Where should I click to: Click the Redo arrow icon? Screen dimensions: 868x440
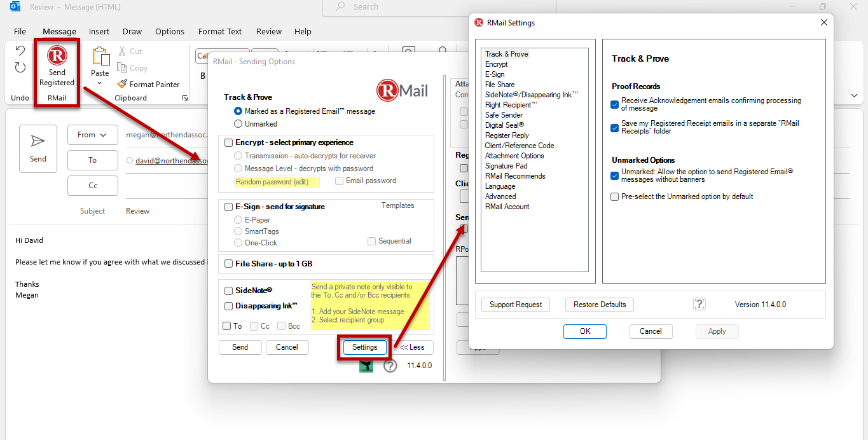coord(20,67)
